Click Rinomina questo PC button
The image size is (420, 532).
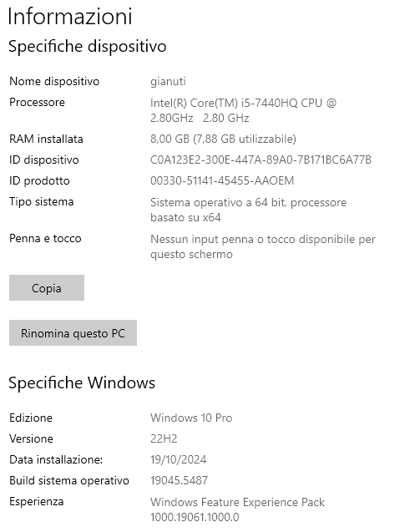tap(73, 333)
